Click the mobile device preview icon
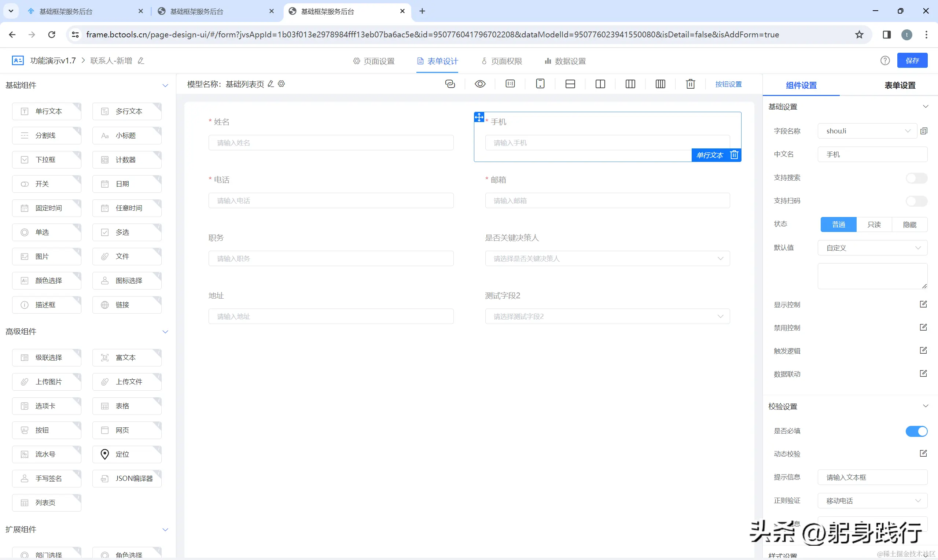Viewport: 938px width, 560px height. click(540, 84)
